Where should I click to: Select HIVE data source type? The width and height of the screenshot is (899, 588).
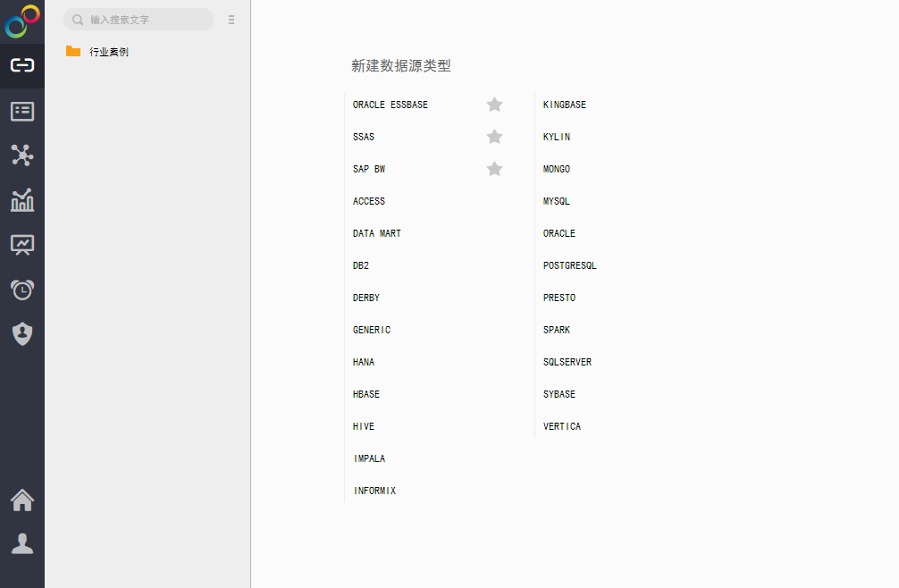(x=364, y=426)
